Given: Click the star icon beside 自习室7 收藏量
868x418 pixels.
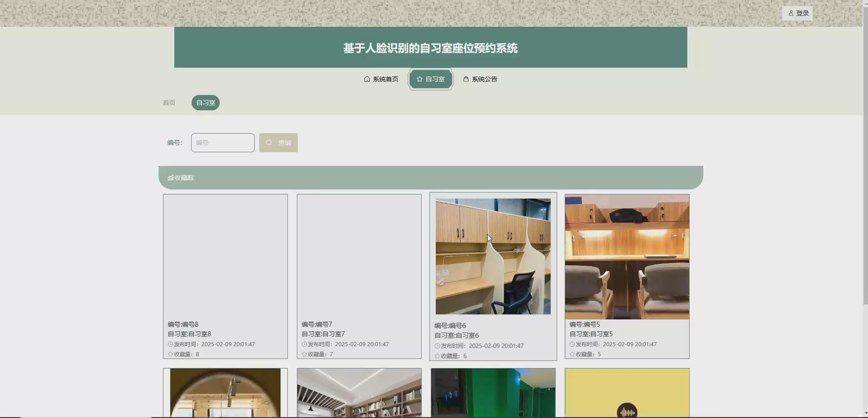Looking at the screenshot, I should tap(304, 354).
